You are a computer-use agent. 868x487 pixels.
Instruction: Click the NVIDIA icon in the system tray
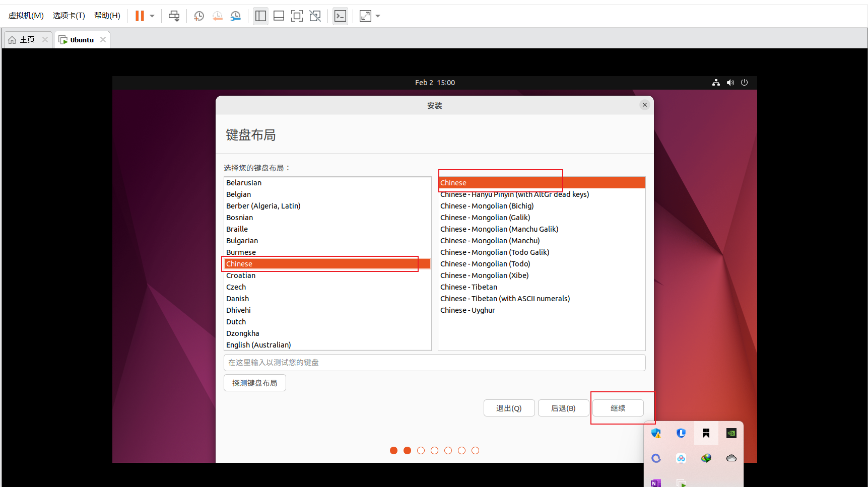click(x=731, y=433)
